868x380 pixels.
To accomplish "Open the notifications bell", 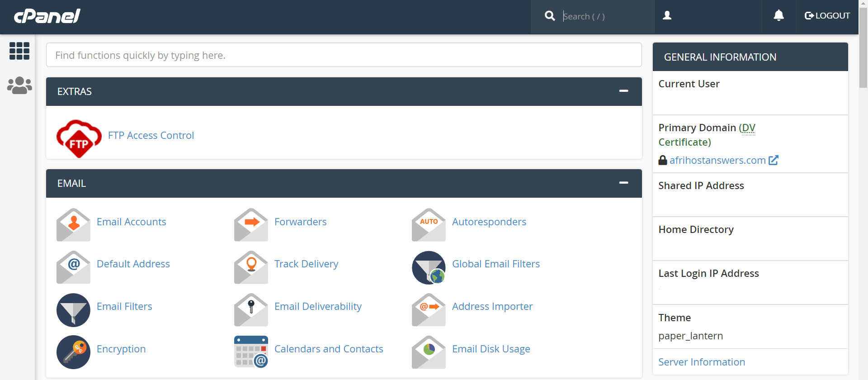I will click(778, 16).
